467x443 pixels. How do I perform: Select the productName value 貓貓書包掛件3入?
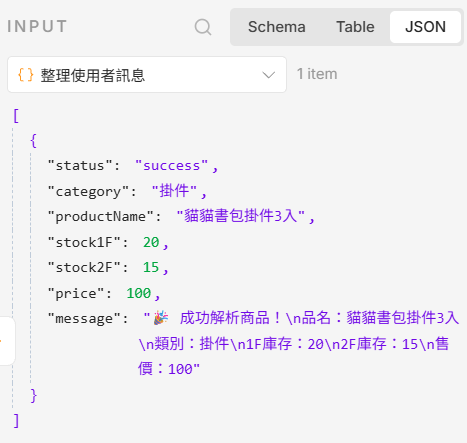click(241, 216)
